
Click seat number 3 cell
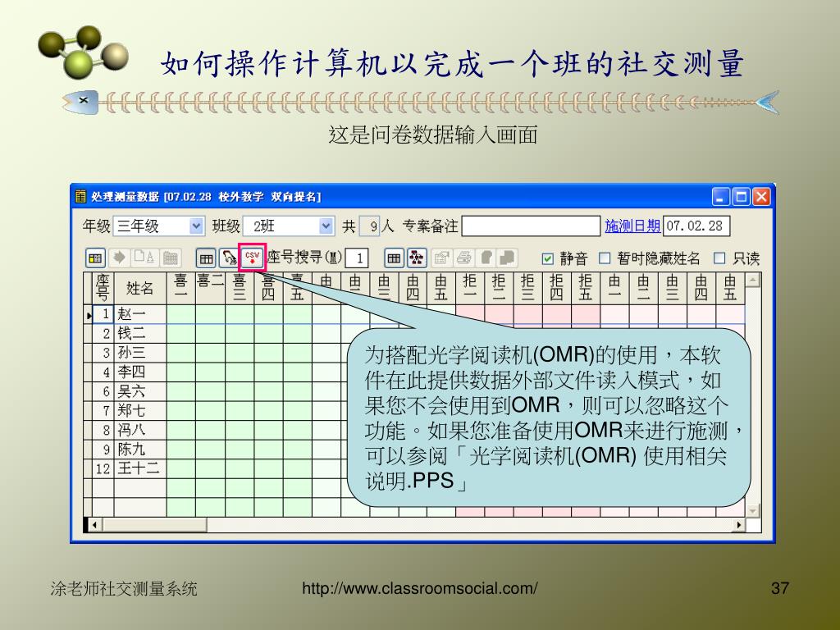(103, 353)
